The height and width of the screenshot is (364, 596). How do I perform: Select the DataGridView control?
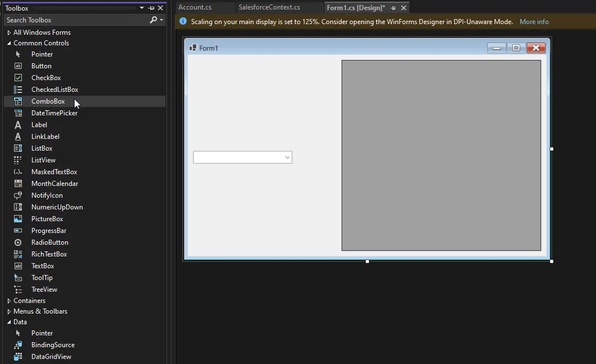tap(51, 357)
